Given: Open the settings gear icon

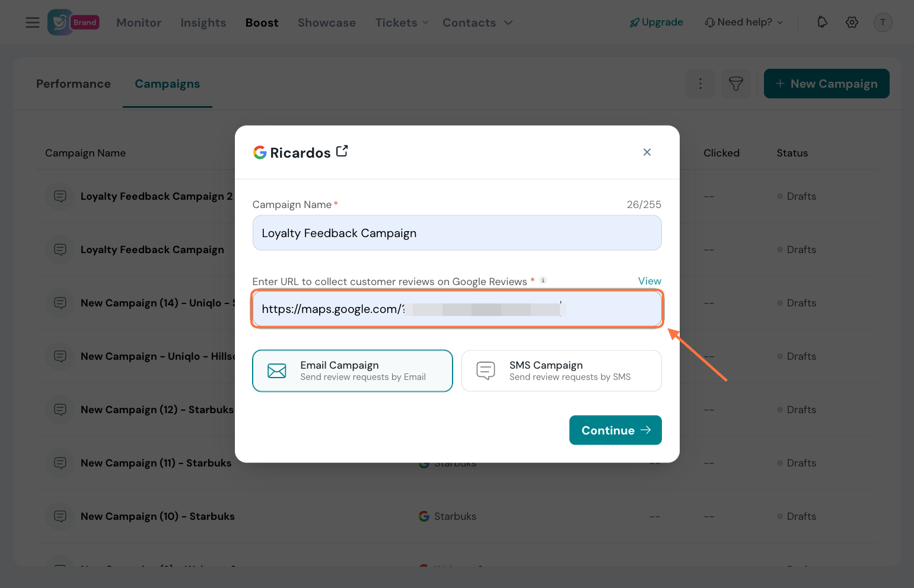Looking at the screenshot, I should [852, 23].
